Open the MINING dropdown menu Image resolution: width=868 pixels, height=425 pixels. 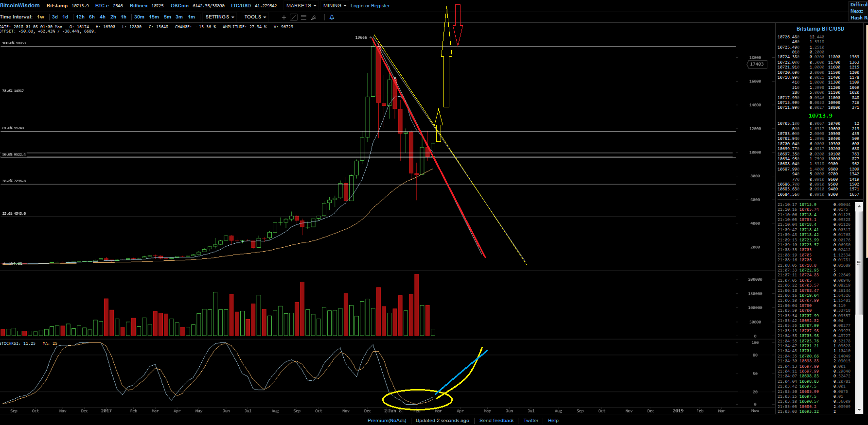(x=335, y=6)
